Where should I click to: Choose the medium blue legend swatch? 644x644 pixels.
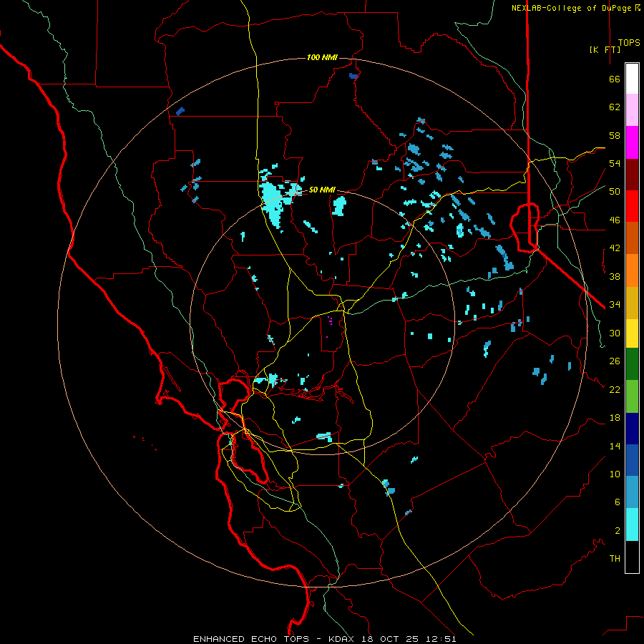click(x=632, y=460)
